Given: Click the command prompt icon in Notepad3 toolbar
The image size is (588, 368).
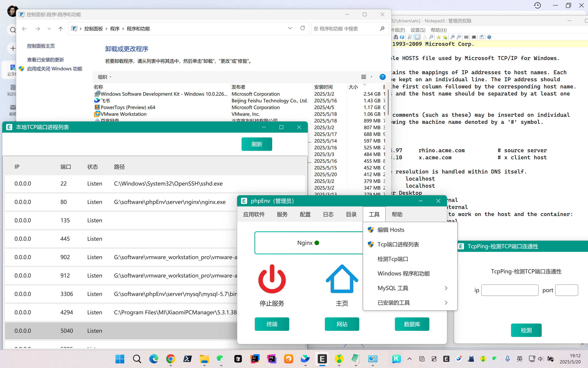Looking at the screenshot, I should pos(474,37).
